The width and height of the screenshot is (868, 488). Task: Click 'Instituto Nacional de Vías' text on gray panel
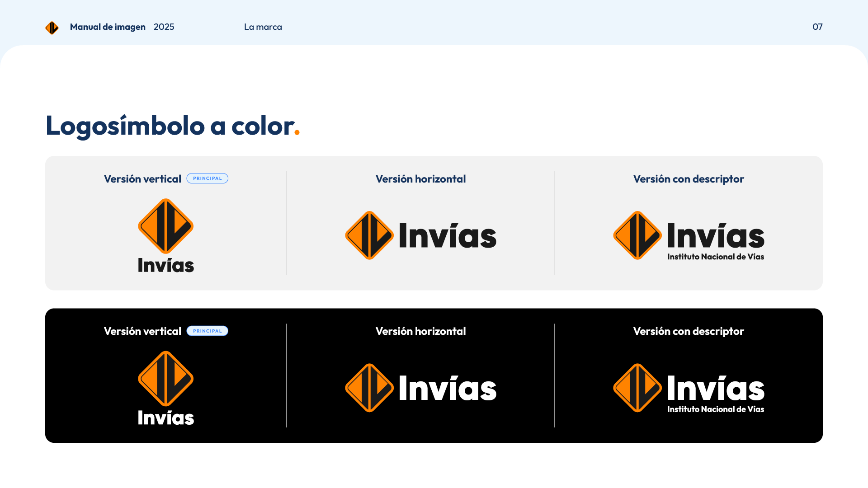pyautogui.click(x=716, y=257)
